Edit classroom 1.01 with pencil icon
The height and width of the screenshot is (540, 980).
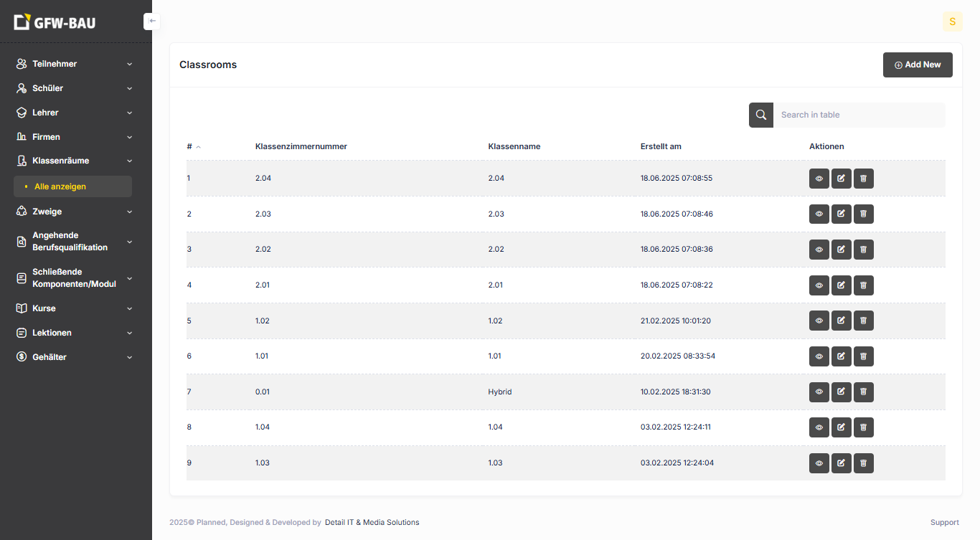(842, 356)
